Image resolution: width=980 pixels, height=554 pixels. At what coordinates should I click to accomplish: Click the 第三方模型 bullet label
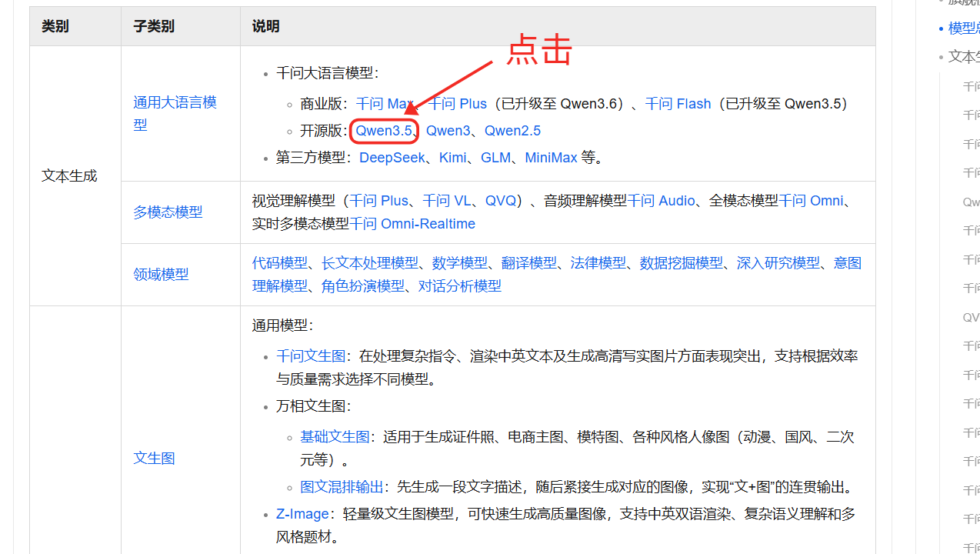(314, 158)
